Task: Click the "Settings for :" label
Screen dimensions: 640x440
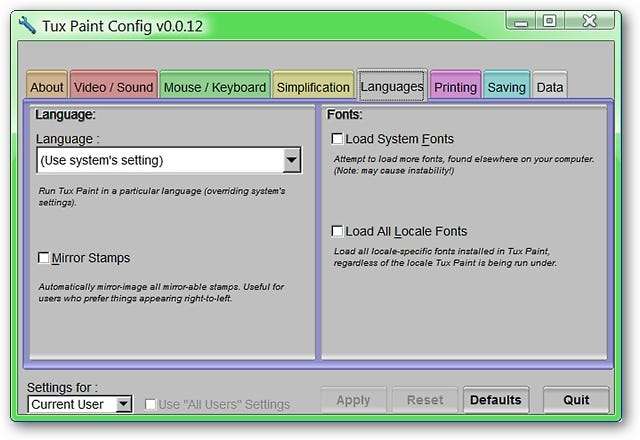Action: point(62,387)
